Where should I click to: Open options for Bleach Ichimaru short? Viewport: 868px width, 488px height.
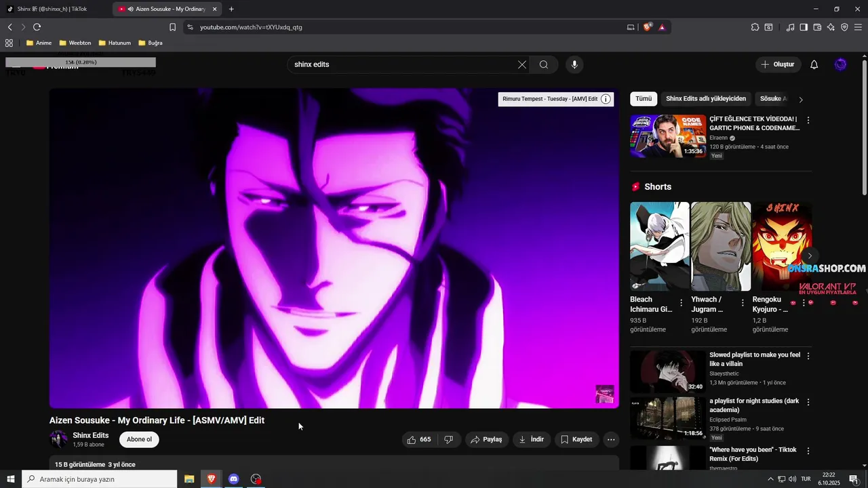coord(682,303)
